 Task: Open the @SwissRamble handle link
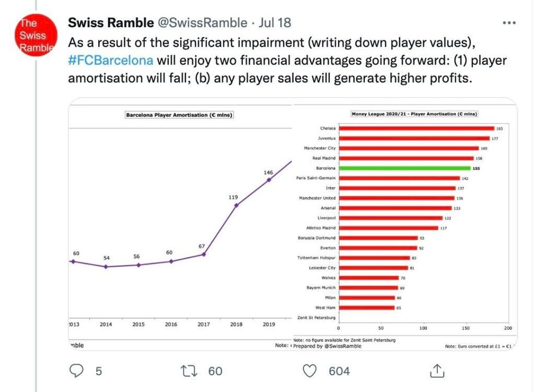tap(202, 23)
